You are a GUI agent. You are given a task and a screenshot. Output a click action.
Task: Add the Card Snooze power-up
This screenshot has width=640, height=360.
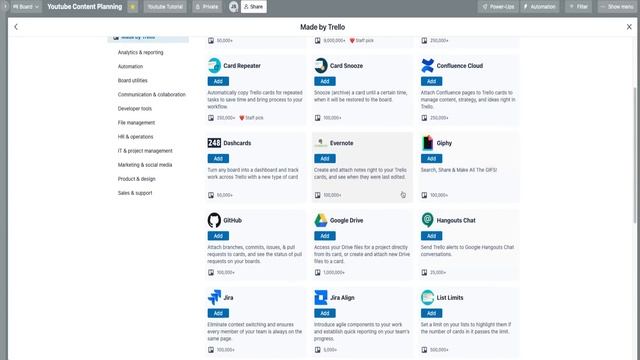325,81
